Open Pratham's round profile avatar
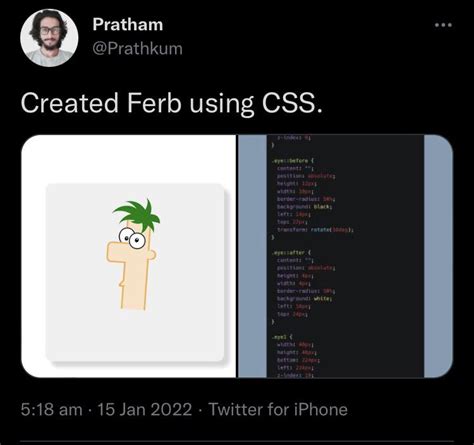474x445 pixels. [49, 38]
